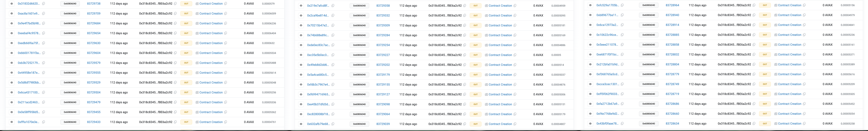Open Contract Creation in block 83728686 row

click(x=790, y=104)
